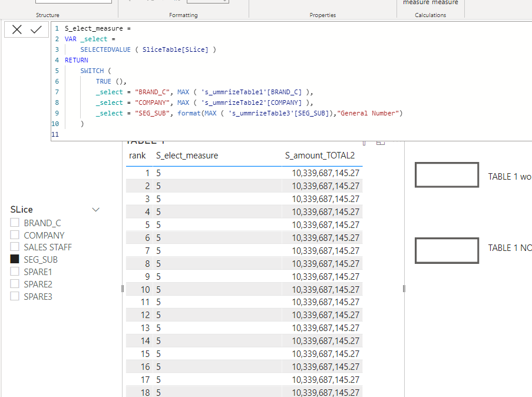The width and height of the screenshot is (532, 397).
Task: Uncheck the SEG_SUB slicer checkbox
Action: (x=15, y=259)
